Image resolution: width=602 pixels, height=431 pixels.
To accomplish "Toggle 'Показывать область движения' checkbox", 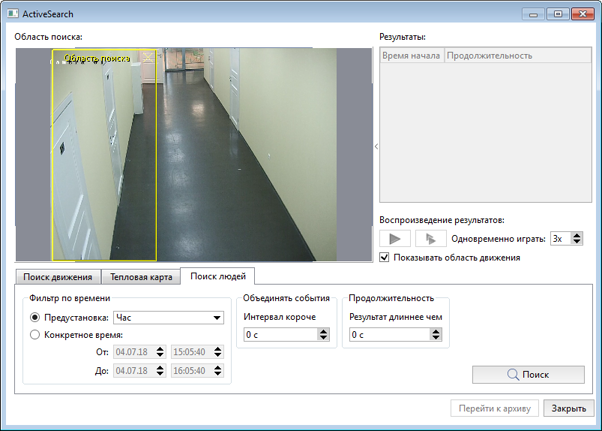I will tap(385, 257).
